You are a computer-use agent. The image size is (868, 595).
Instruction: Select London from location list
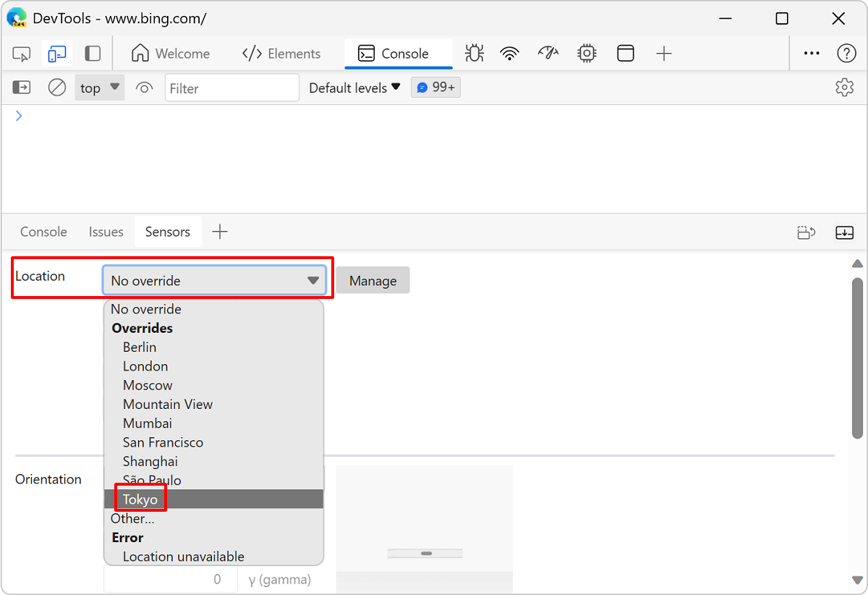pos(214,366)
